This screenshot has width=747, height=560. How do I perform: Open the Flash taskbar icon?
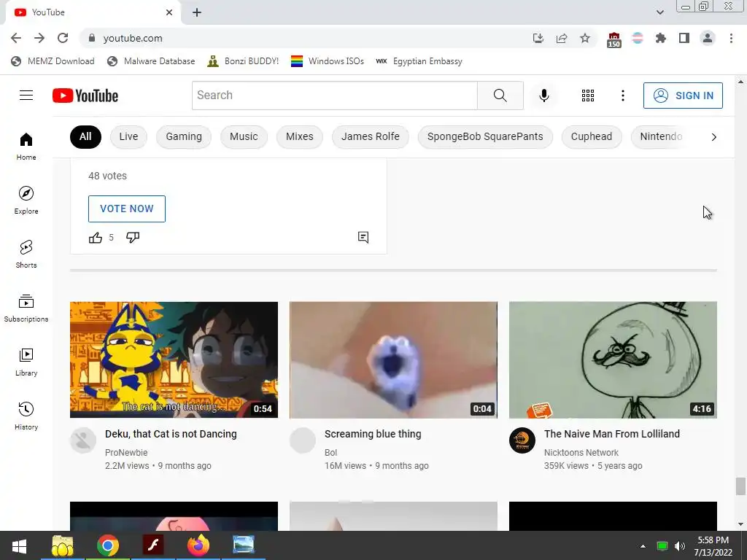click(153, 545)
